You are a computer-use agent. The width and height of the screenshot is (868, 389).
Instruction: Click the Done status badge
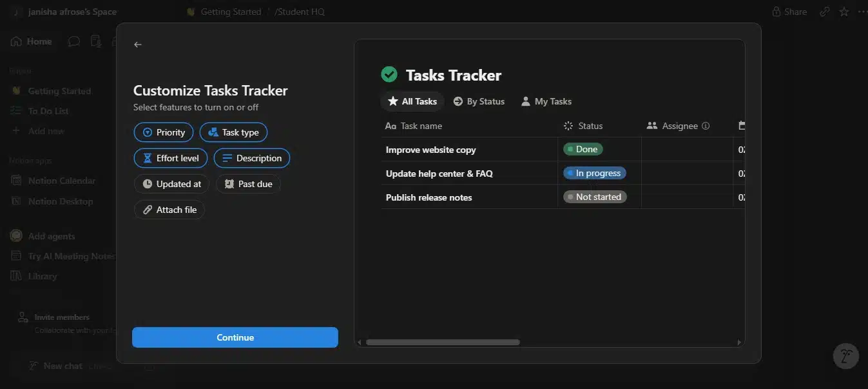pyautogui.click(x=583, y=149)
